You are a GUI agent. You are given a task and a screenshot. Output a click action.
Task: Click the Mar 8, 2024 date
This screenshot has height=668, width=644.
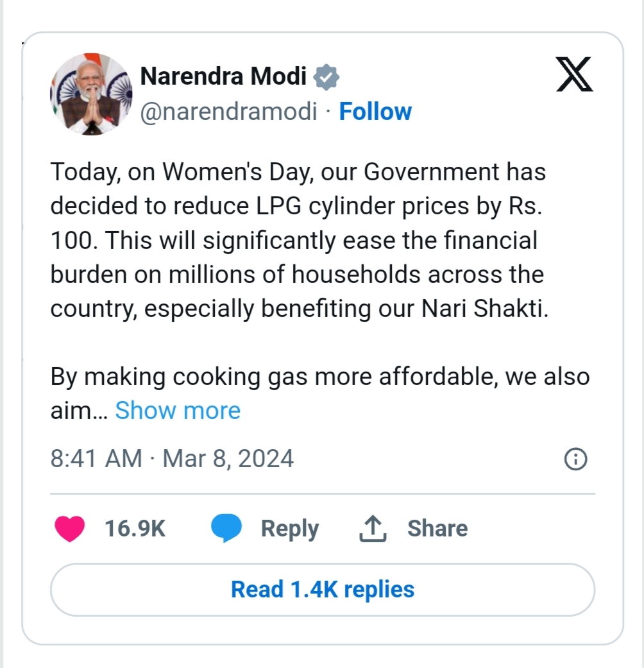pos(228,459)
